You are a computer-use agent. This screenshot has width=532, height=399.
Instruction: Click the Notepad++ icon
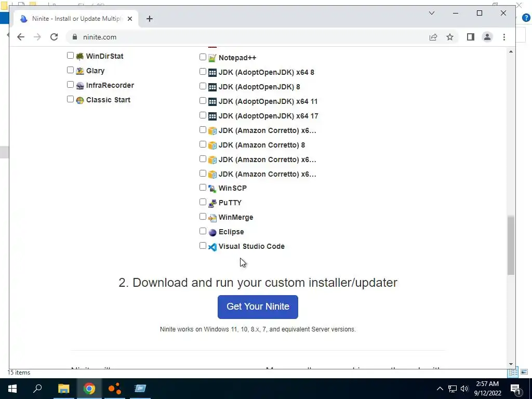pyautogui.click(x=212, y=58)
